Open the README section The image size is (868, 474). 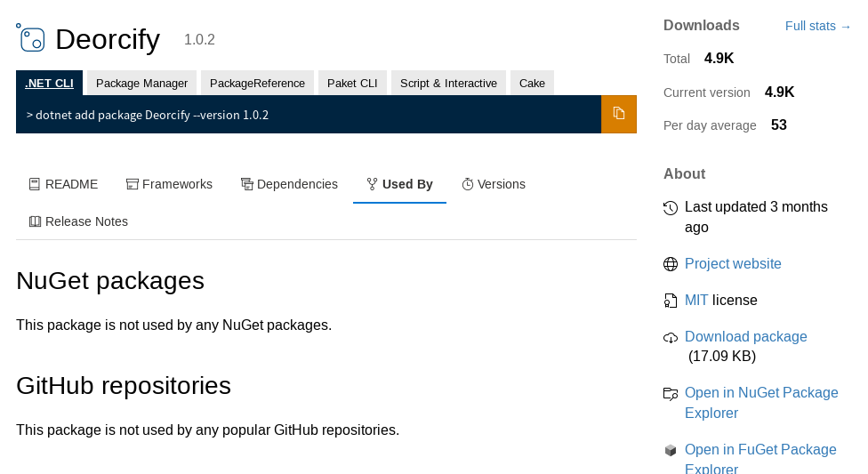click(x=63, y=184)
